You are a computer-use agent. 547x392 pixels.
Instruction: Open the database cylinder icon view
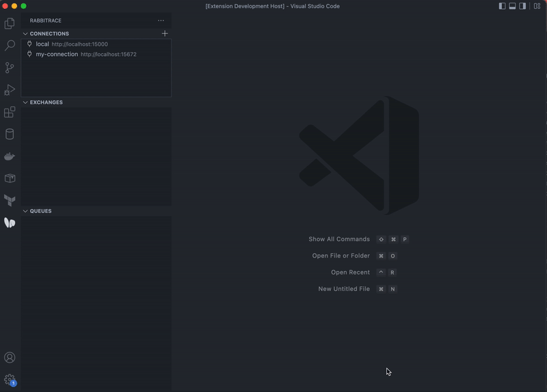[x=10, y=134]
